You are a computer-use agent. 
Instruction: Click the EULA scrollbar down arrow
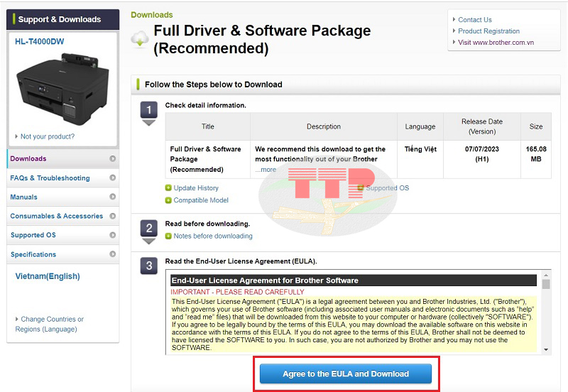coord(546,349)
